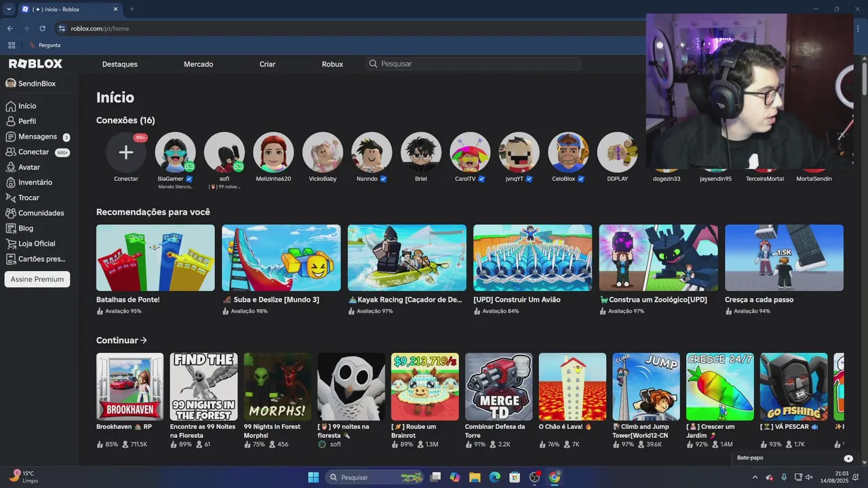Viewport: 868px width, 488px height.
Task: Open BiaGamer's connection avatar
Action: pos(175,152)
